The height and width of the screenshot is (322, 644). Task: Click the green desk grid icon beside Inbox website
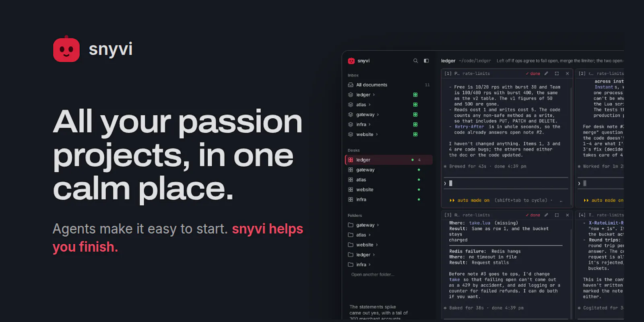pyautogui.click(x=415, y=134)
